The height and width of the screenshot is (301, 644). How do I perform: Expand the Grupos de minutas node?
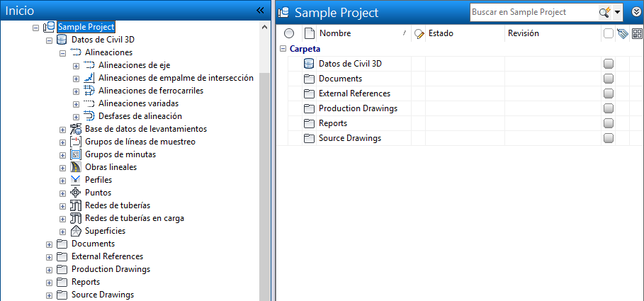pyautogui.click(x=62, y=154)
